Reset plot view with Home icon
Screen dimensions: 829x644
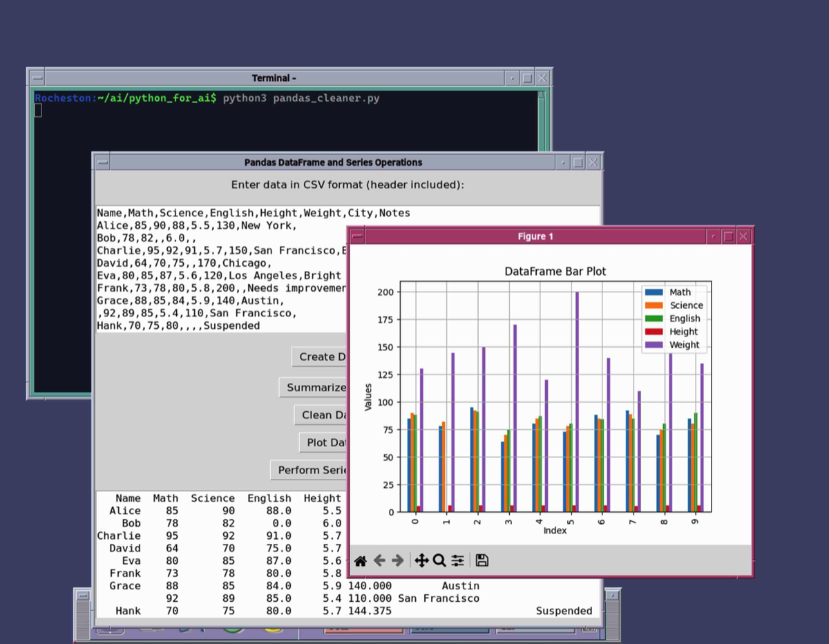point(360,560)
